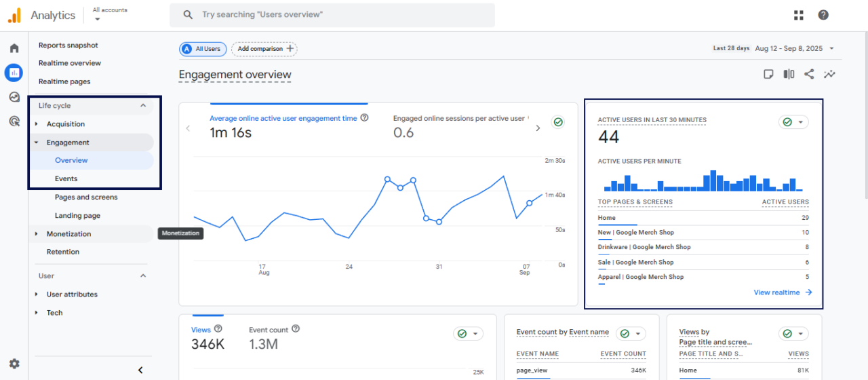Expand the Monetization menu
Viewport: 868px width, 380px height.
37,234
